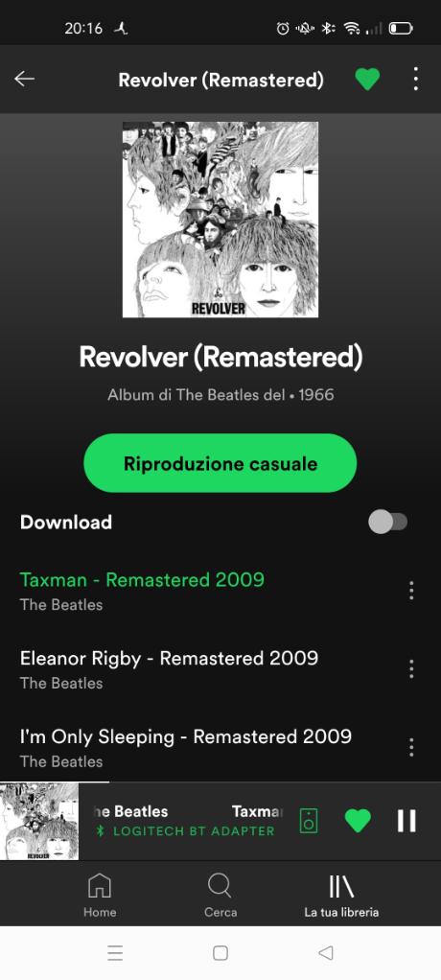Start Riproduzione casuale shuffle play
This screenshot has width=441, height=980.
click(220, 463)
